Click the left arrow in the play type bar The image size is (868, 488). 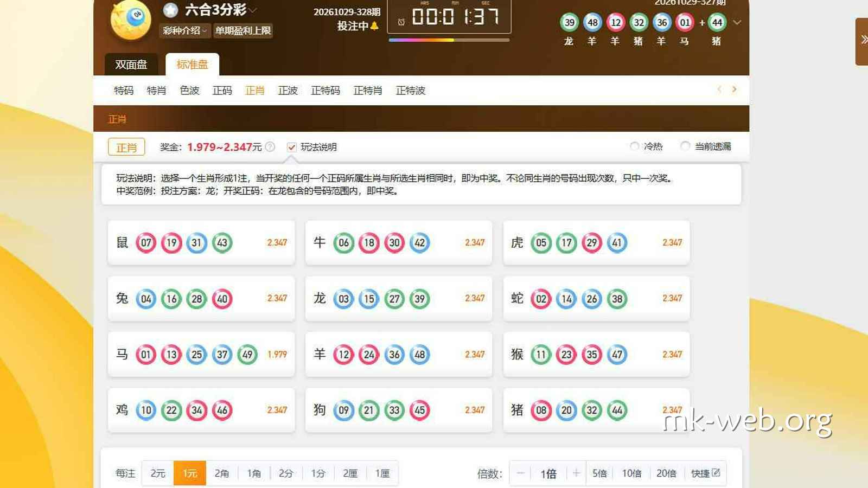click(719, 89)
